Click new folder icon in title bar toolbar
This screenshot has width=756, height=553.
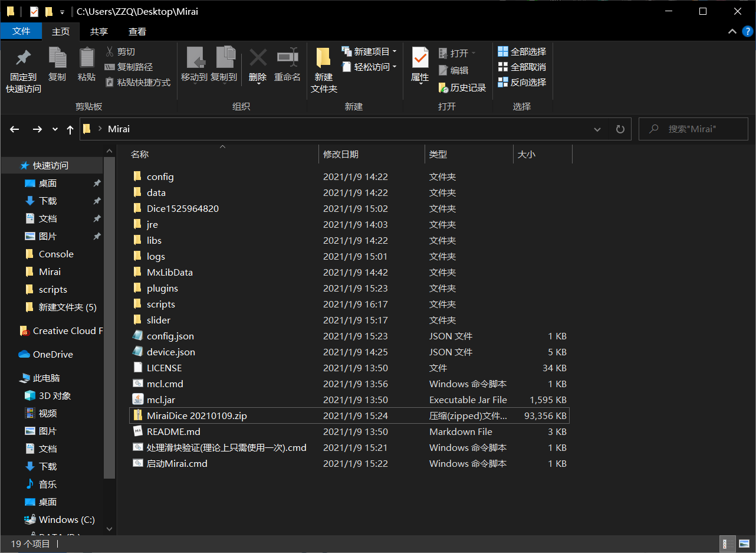pos(49,12)
